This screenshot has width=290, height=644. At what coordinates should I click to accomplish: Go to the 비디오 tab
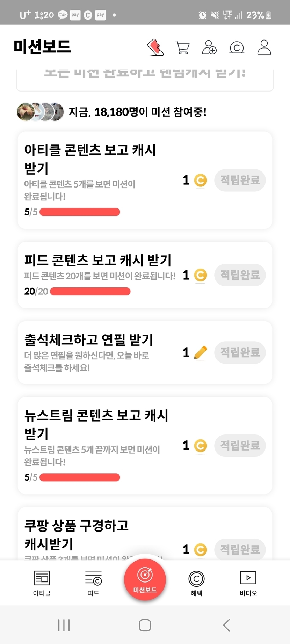(248, 583)
